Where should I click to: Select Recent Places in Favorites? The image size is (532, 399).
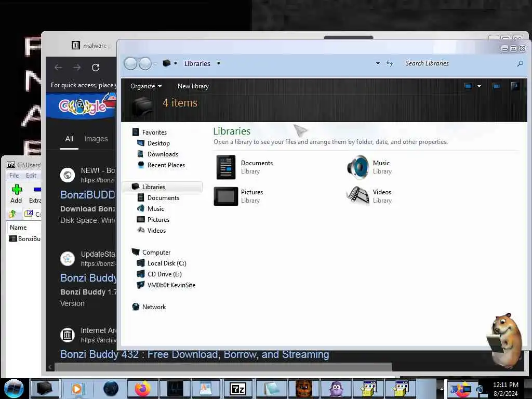166,165
